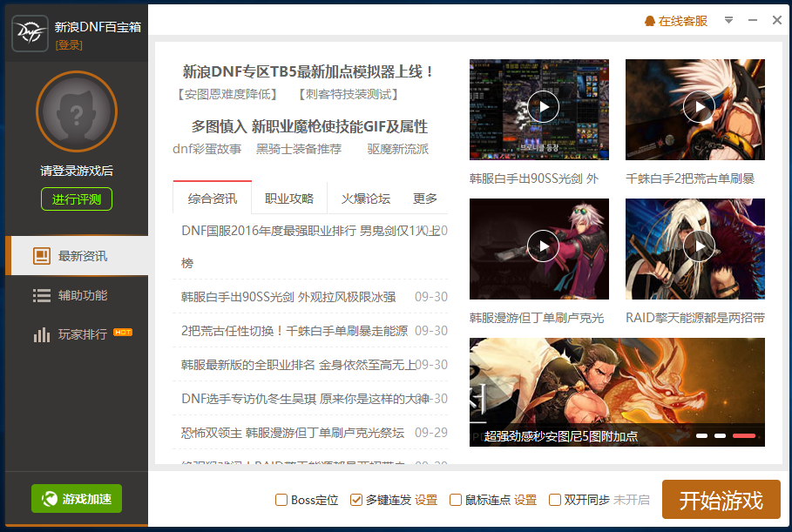This screenshot has width=792, height=532.
Task: Open the online customer service bell
Action: click(650, 21)
